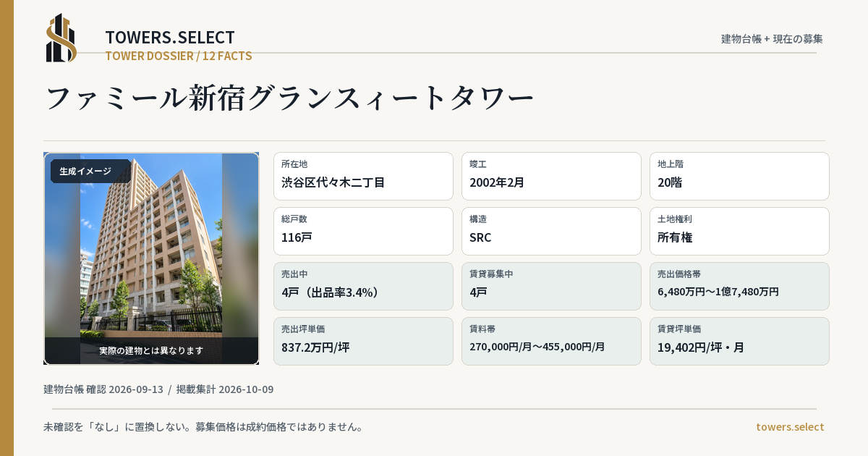Click the TOWER DOSSIER / 12 FACTS subtitle
This screenshot has height=456, width=868.
point(179,56)
